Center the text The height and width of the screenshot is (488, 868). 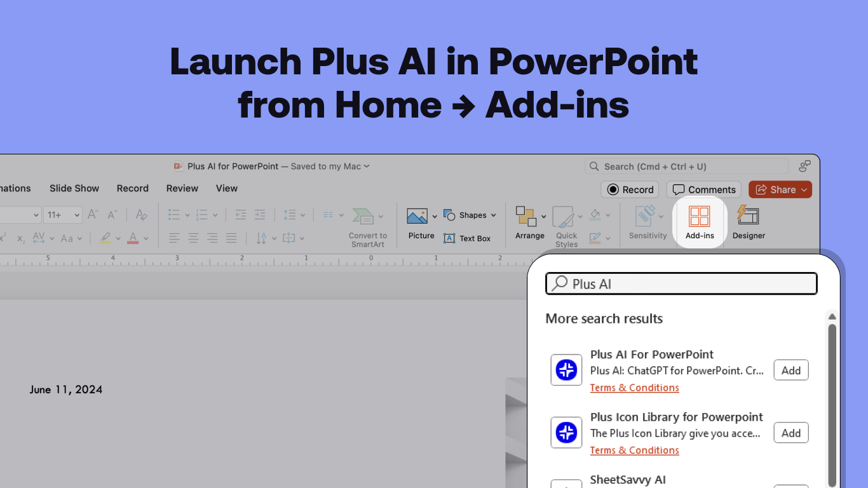(x=193, y=238)
